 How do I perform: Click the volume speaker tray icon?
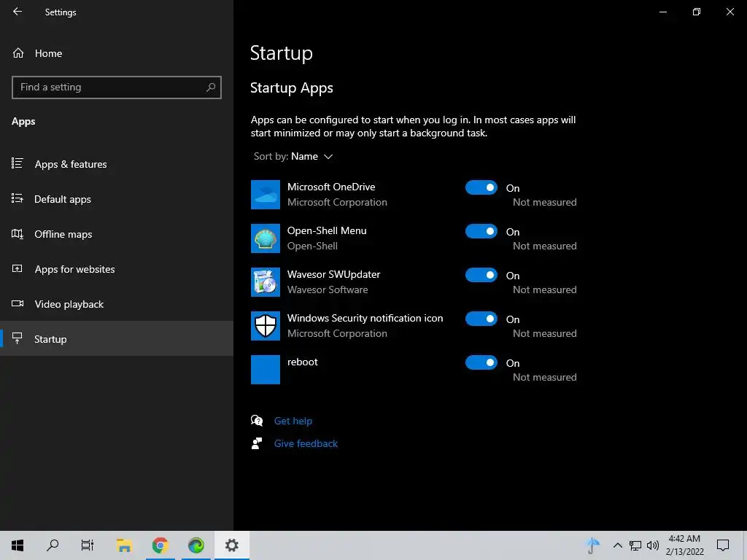653,545
